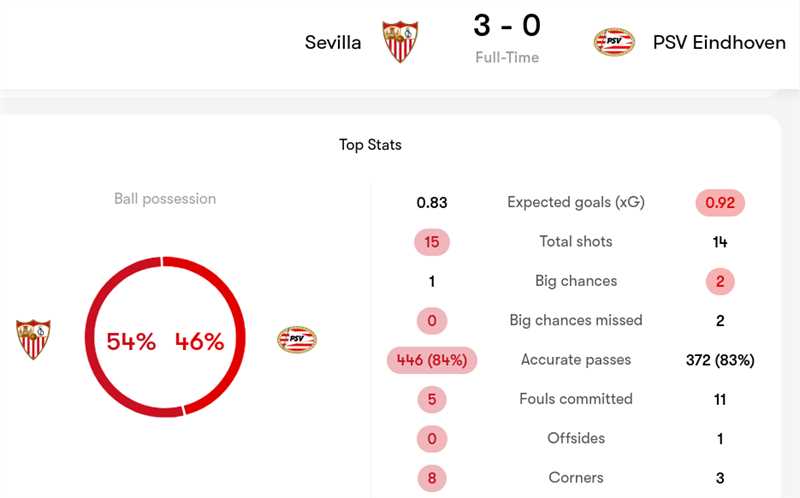Click the 3 - 0 match score
The image size is (800, 498).
click(x=507, y=25)
